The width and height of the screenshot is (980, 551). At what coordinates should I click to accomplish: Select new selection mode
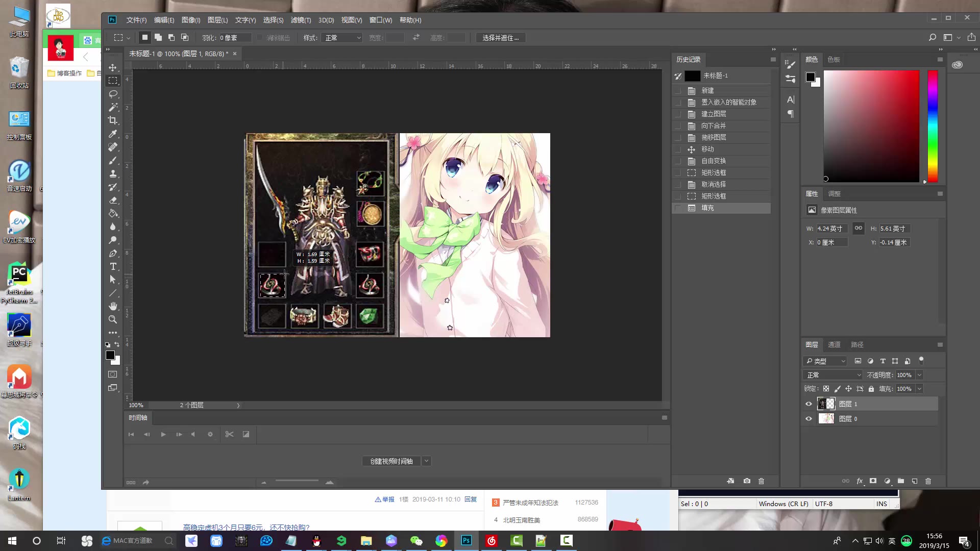point(145,37)
